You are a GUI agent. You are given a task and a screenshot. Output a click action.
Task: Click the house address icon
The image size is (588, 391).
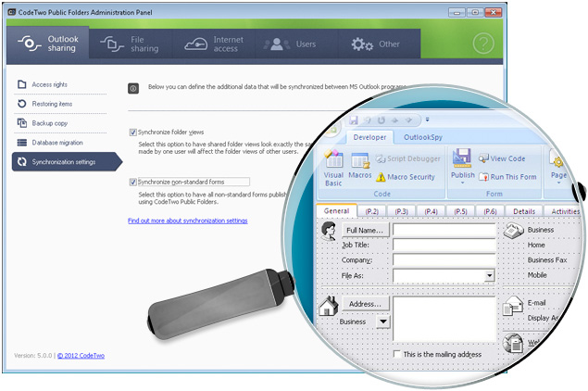pyautogui.click(x=328, y=305)
